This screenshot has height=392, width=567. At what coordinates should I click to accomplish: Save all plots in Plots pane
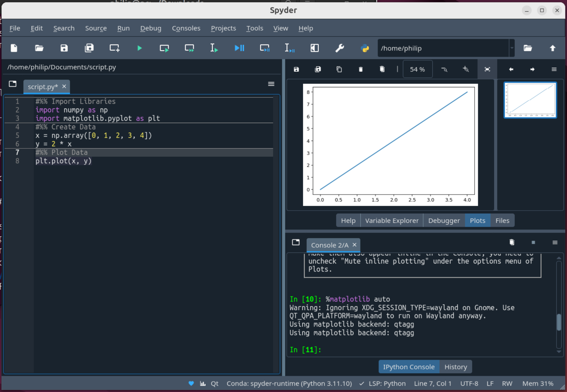click(x=318, y=69)
